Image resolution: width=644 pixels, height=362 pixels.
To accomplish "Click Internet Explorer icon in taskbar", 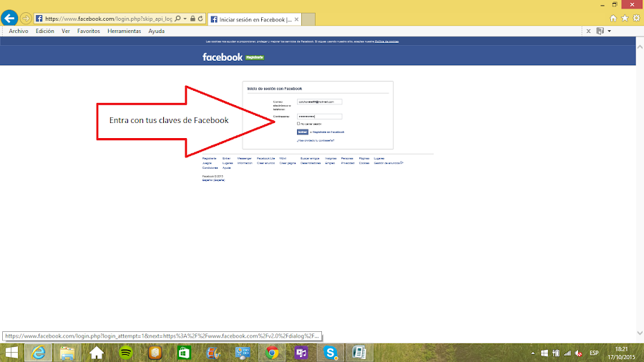I will tap(39, 353).
